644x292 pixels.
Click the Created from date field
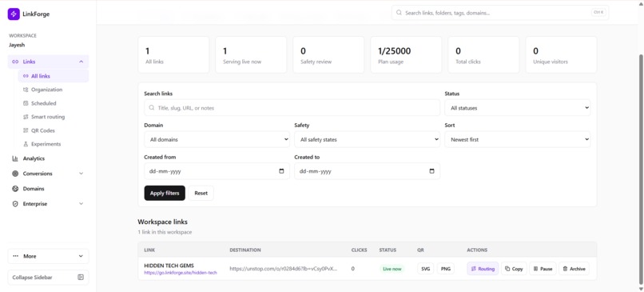(x=217, y=171)
